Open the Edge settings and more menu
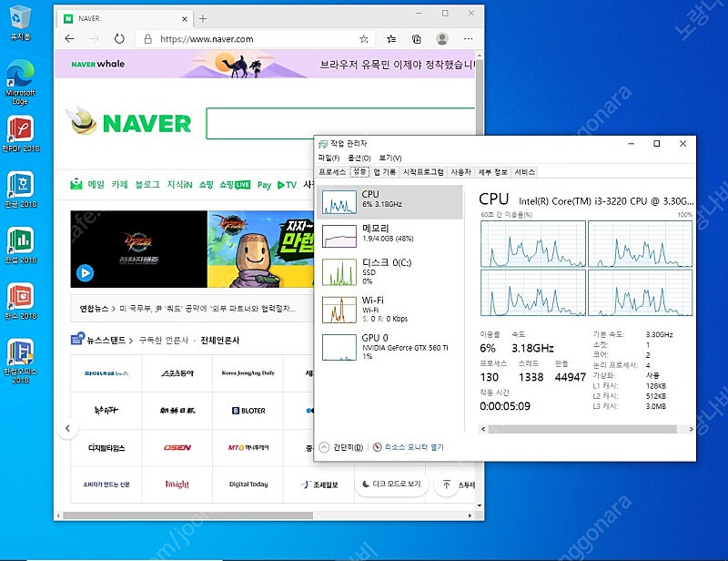Viewport: 728px width, 561px height. (x=468, y=39)
